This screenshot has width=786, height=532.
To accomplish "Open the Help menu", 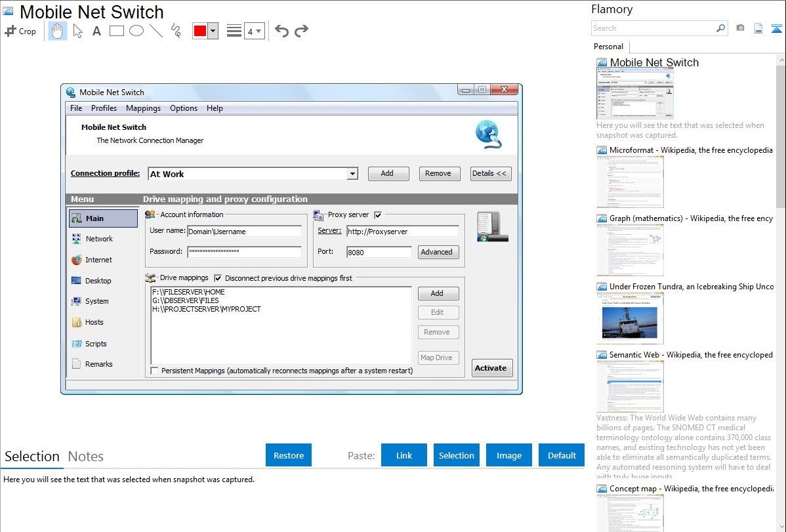I will pyautogui.click(x=215, y=108).
